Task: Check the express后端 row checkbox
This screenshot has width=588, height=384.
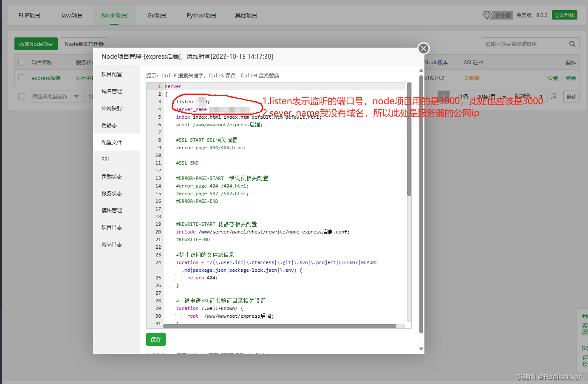Action: click(22, 78)
